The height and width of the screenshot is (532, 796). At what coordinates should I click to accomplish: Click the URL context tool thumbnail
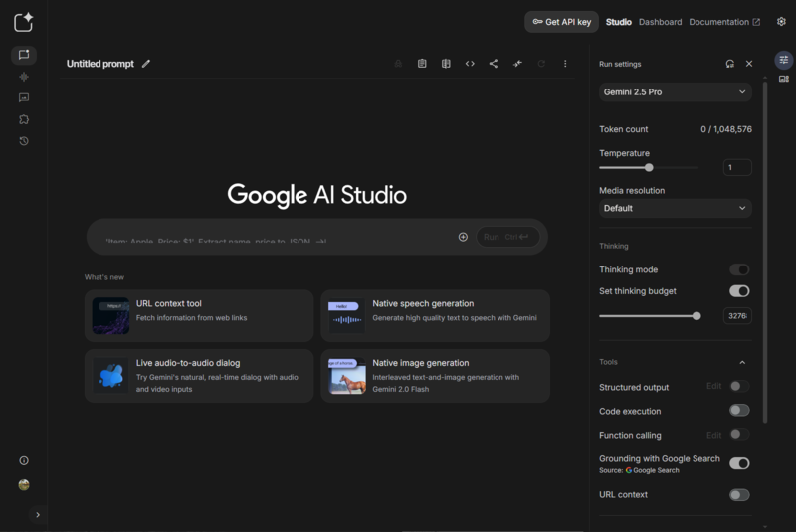coord(110,316)
